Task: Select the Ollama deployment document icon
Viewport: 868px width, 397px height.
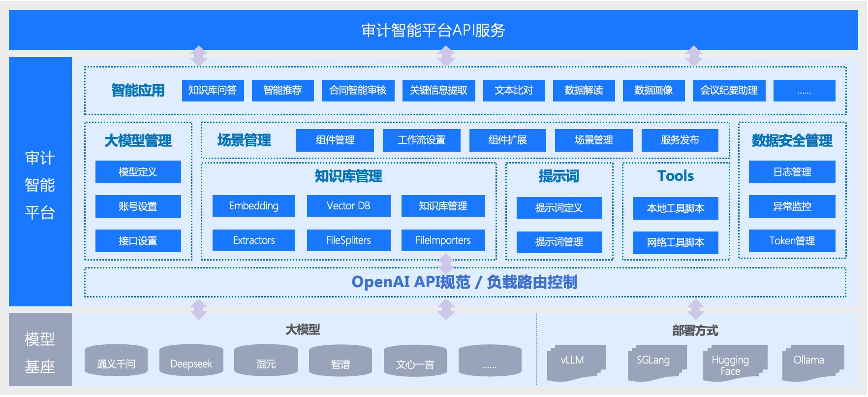Action: coord(812,363)
